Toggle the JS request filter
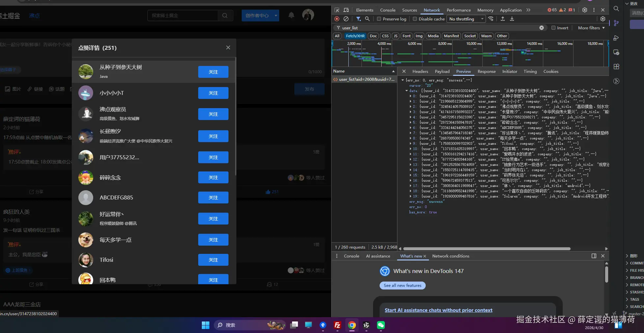This screenshot has width=644, height=333. click(396, 36)
